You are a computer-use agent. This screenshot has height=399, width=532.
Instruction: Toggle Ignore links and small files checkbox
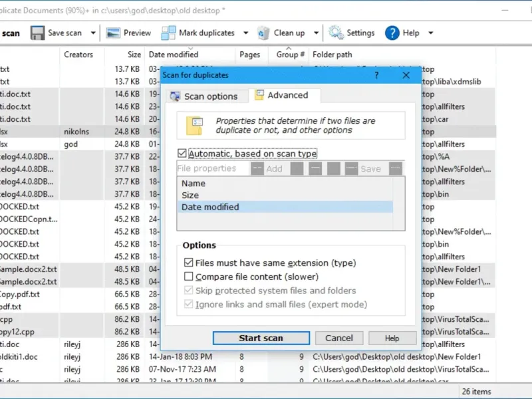[x=188, y=305]
